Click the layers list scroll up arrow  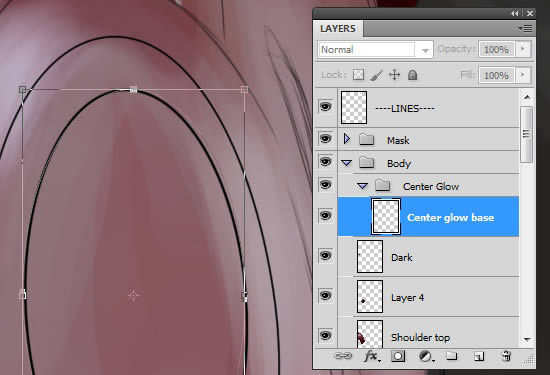point(527,97)
